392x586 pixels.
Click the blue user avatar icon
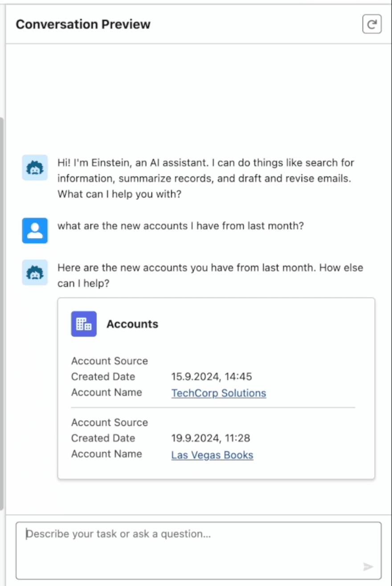point(35,231)
